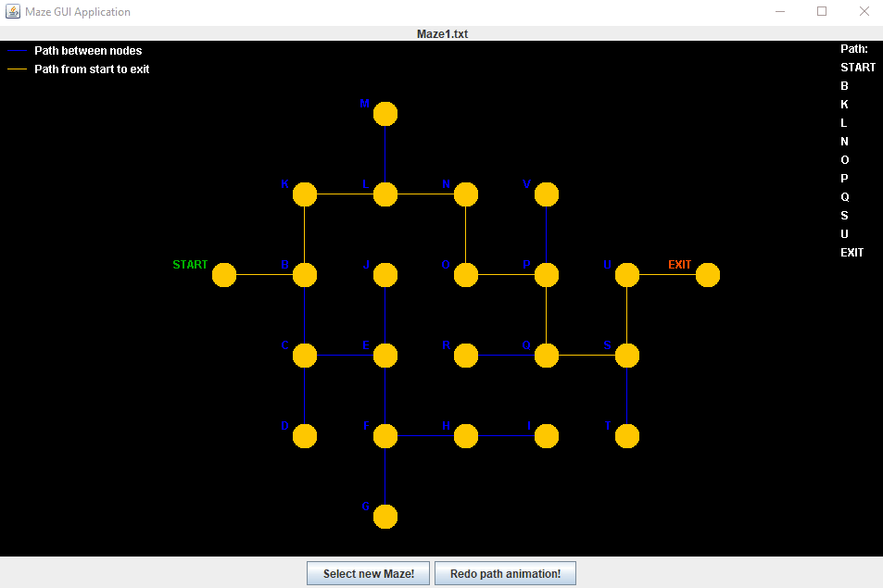Click the node labeled V
Image resolution: width=883 pixels, height=588 pixels.
547,194
